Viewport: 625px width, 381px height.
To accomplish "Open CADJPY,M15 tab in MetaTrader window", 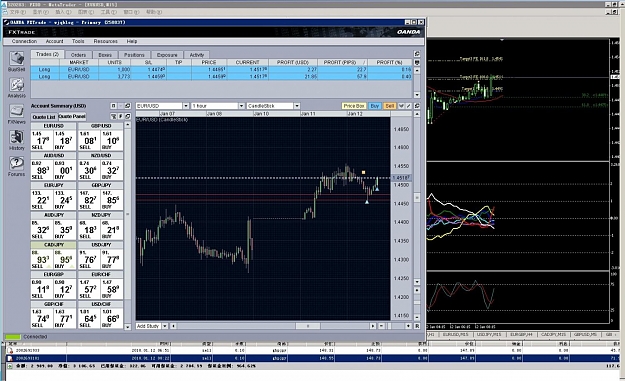I will click(x=554, y=335).
